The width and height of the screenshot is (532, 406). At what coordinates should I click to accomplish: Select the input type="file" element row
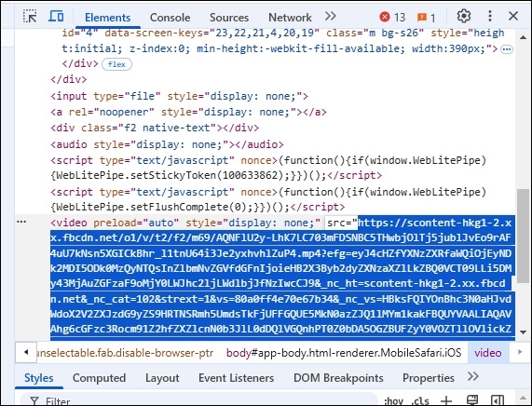coord(179,96)
